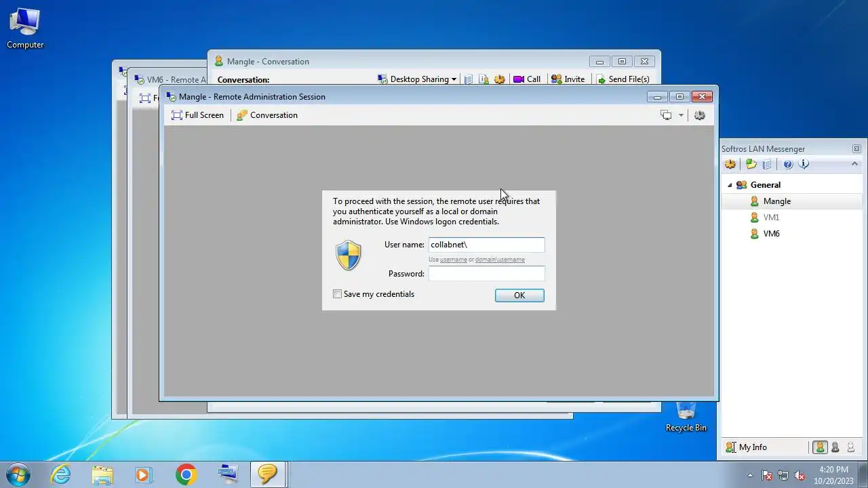Viewport: 868px width, 488px height.
Task: Click the message history icon in Conversation window
Action: 468,79
